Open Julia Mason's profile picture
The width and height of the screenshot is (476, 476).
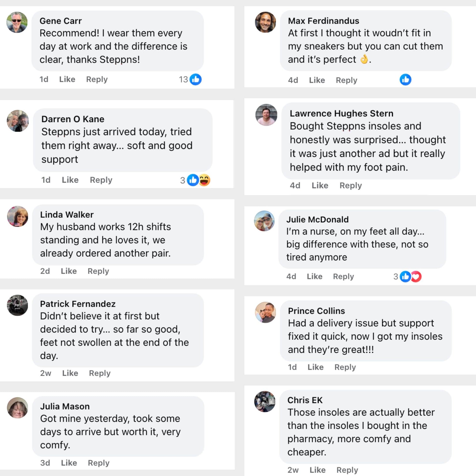18,408
